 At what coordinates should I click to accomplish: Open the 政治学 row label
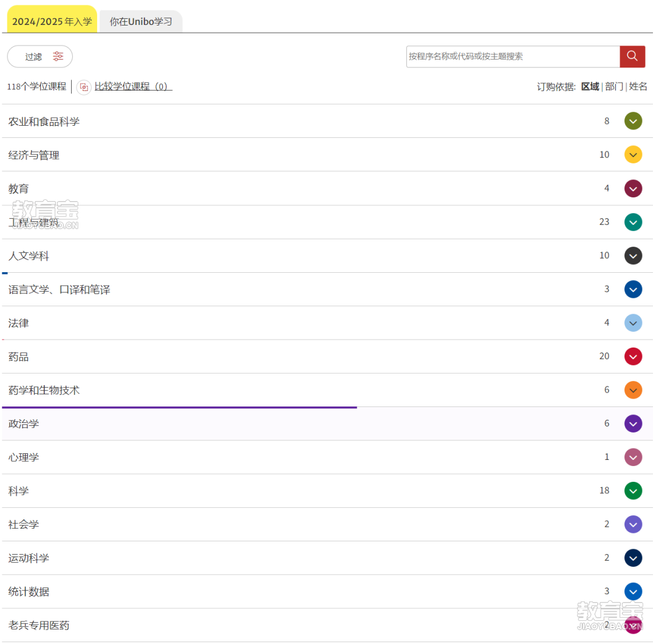[x=24, y=424]
